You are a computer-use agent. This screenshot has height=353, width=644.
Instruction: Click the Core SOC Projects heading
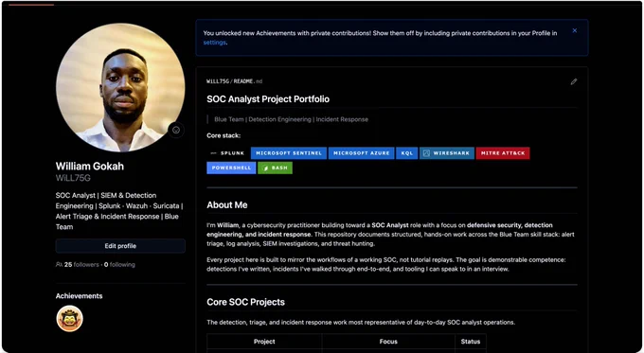tap(245, 302)
